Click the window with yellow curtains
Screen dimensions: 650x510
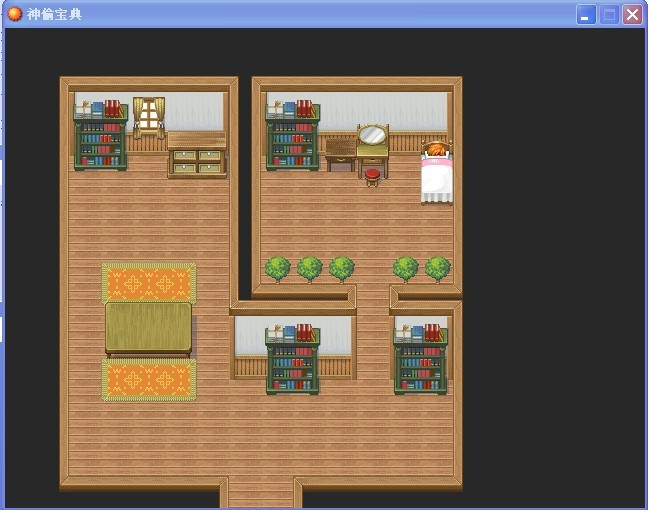pos(149,118)
